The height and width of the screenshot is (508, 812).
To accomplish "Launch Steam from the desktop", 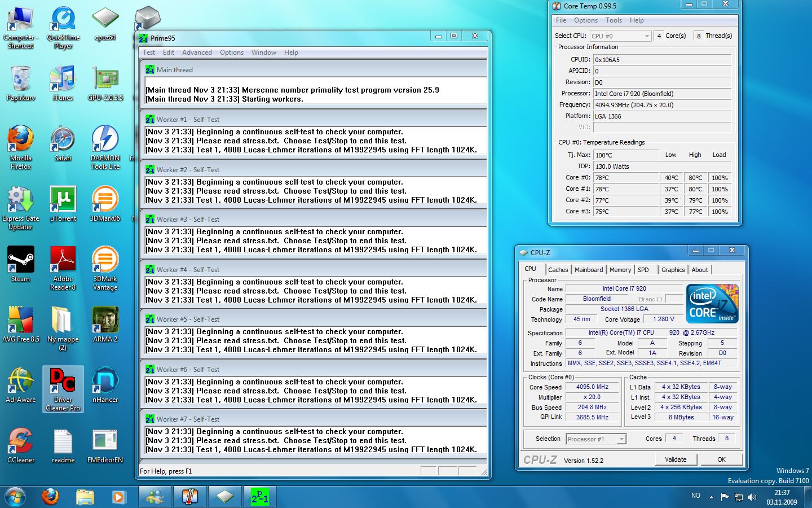I will (21, 264).
